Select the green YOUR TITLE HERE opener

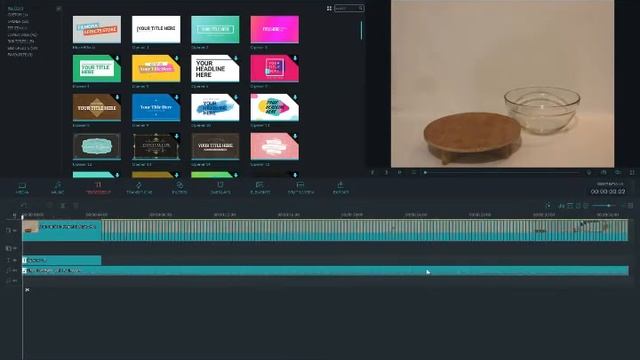97,69
